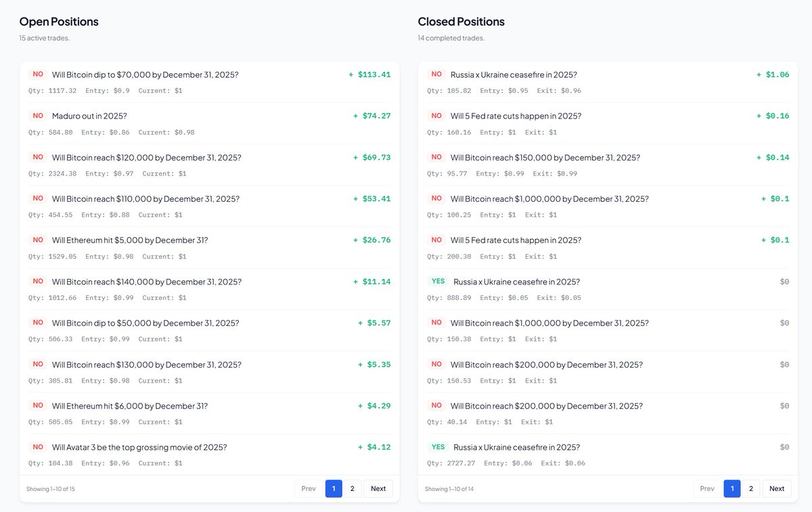Click 'Qty: 2324.38' detail text
Viewport: 812px width, 512px height.
coord(53,173)
